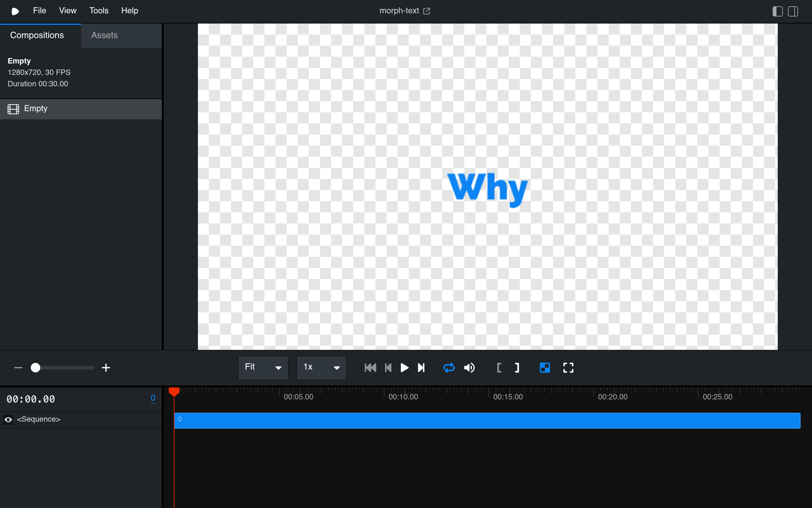812x508 pixels.
Task: Hide the Sequence track with eye icon
Action: pyautogui.click(x=8, y=419)
